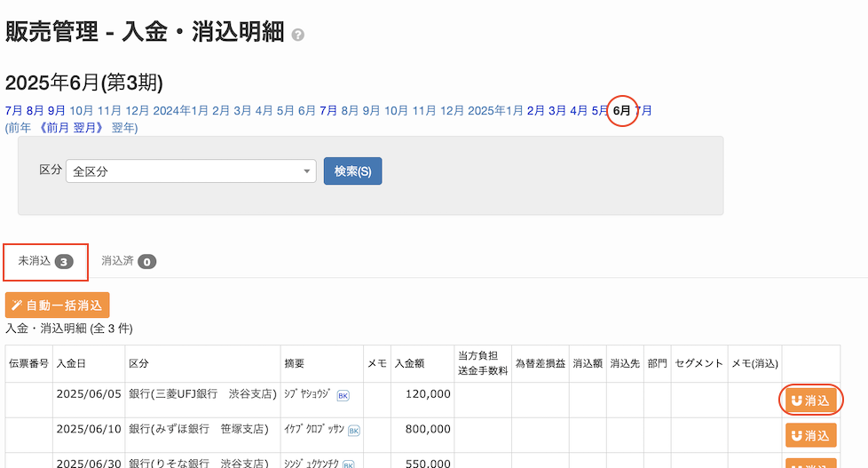Click the 入金額 value 120,000
Viewport: 868px width, 468px height.
click(x=428, y=393)
